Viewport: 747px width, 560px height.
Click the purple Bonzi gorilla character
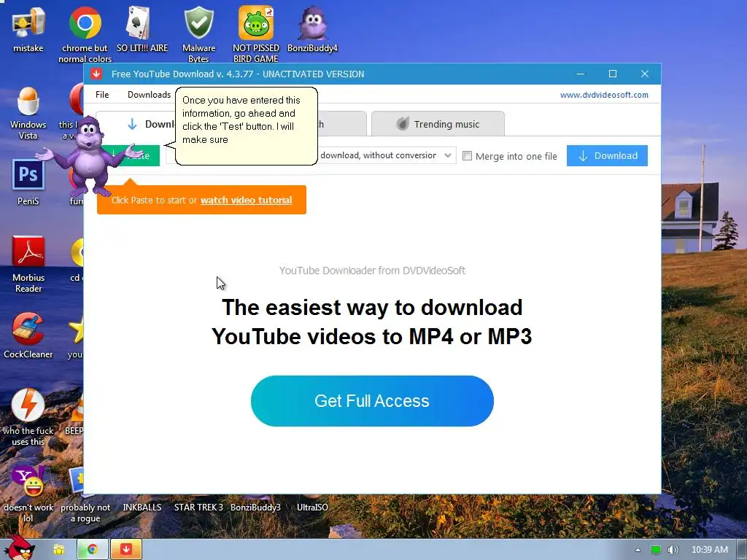tap(89, 156)
